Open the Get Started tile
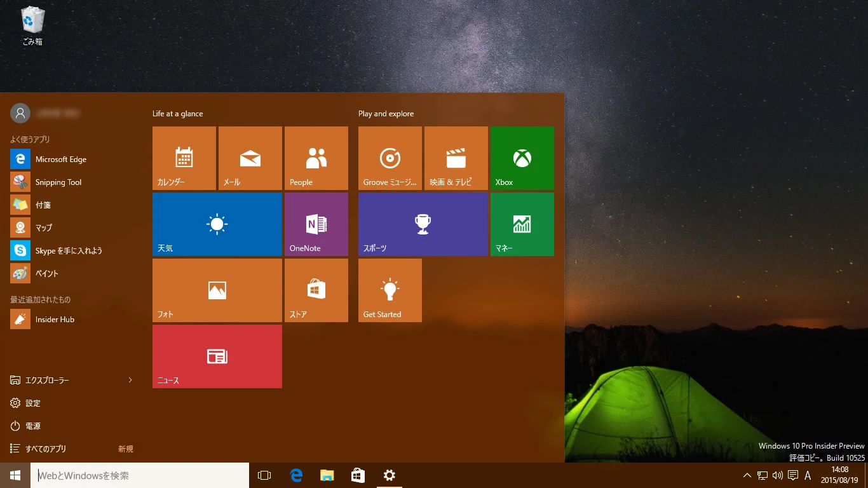The width and height of the screenshot is (868, 488). 390,290
